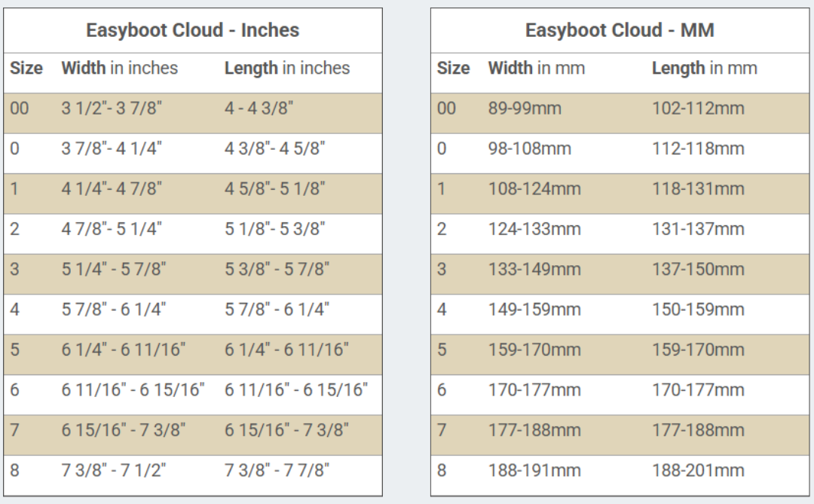Select the 7 3/8" - 7 1/2" width cell
The width and height of the screenshot is (814, 504).
tap(114, 471)
